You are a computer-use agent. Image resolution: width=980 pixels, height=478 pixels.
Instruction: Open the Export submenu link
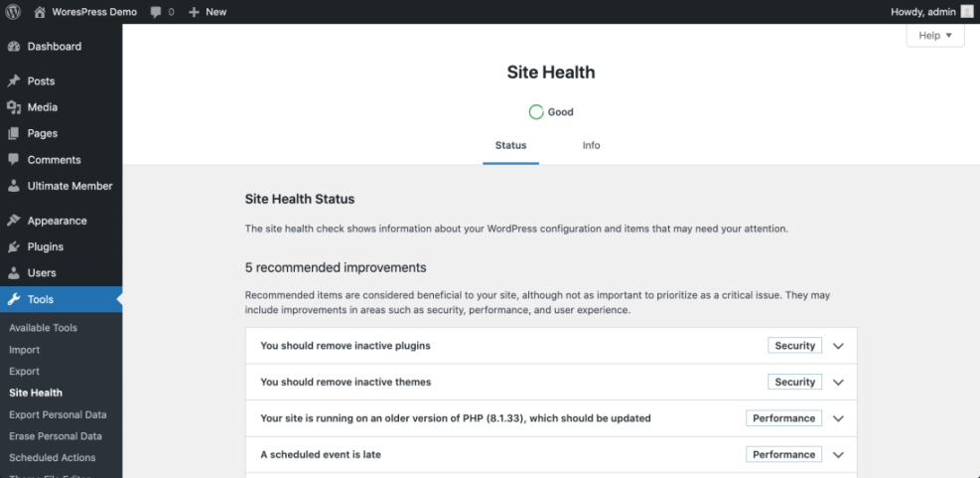pos(25,372)
